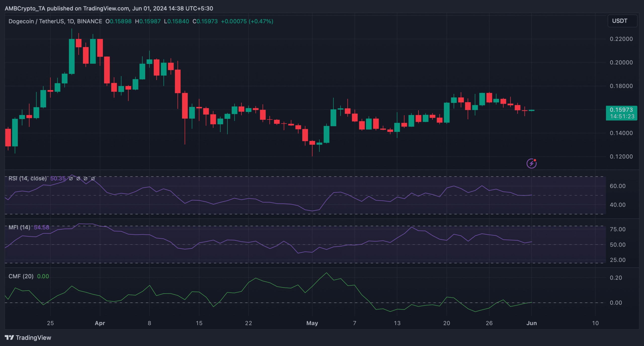Click the 25.00 MFI axis label

point(618,260)
